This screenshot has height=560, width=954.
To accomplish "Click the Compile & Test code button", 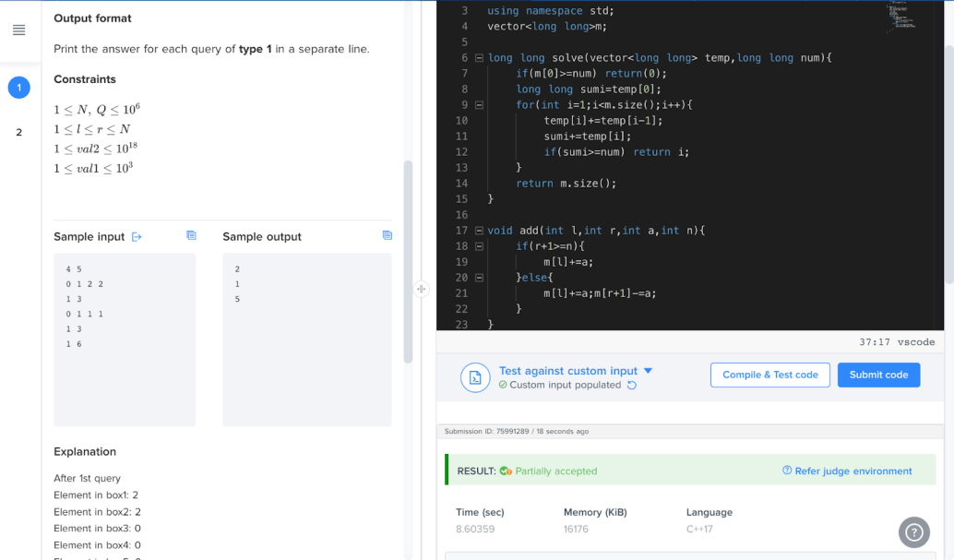I will coord(769,375).
